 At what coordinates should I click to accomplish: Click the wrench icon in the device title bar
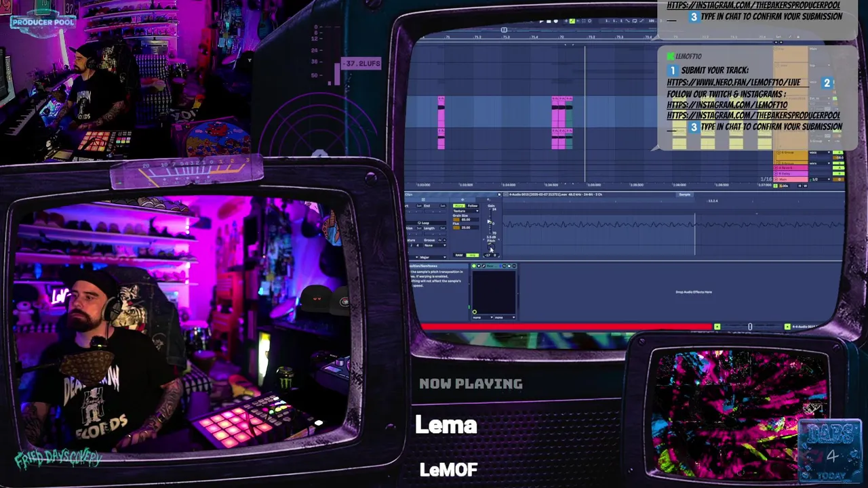coord(484,266)
